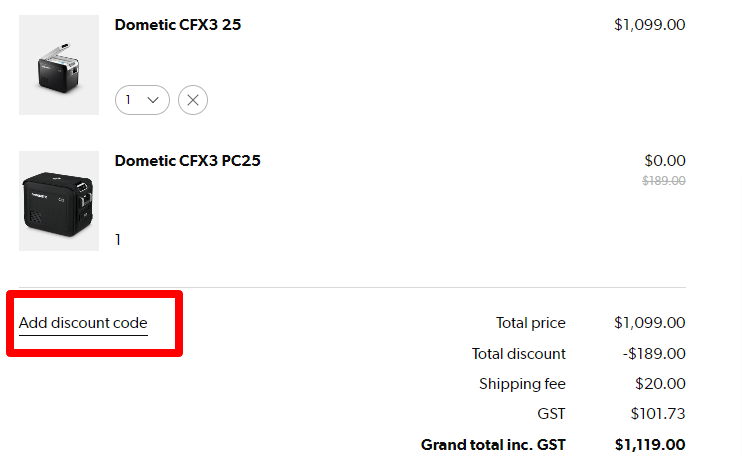Image resolution: width=742 pixels, height=475 pixels.
Task: Select the Shipping fee label
Action: click(522, 384)
